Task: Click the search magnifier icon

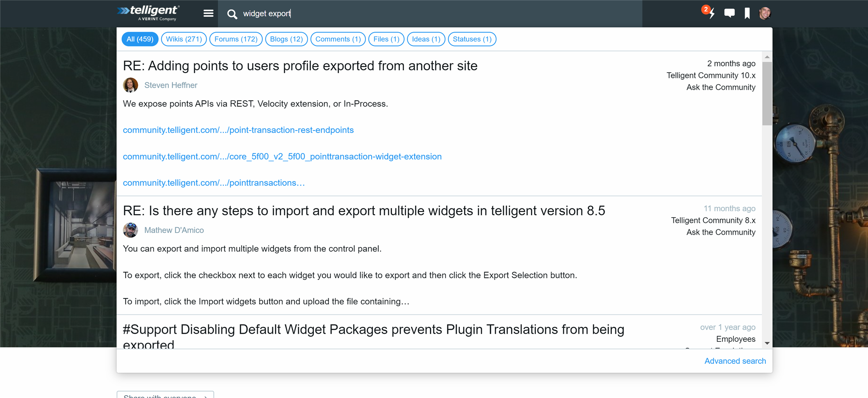Action: [x=232, y=14]
